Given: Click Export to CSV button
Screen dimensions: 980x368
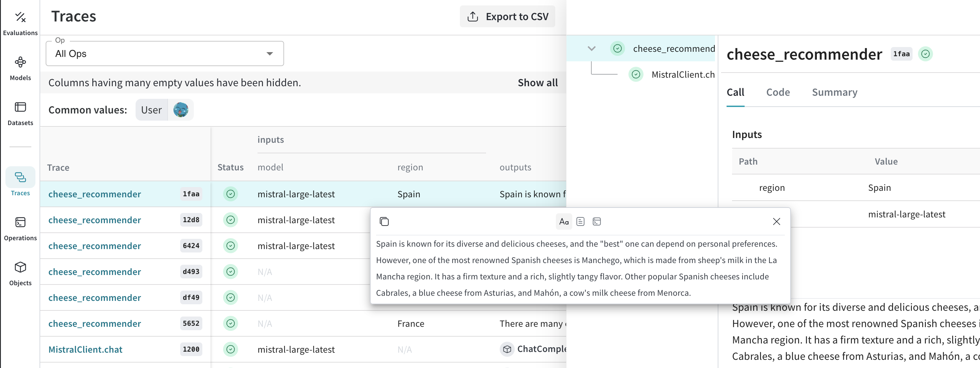Looking at the screenshot, I should point(507,16).
